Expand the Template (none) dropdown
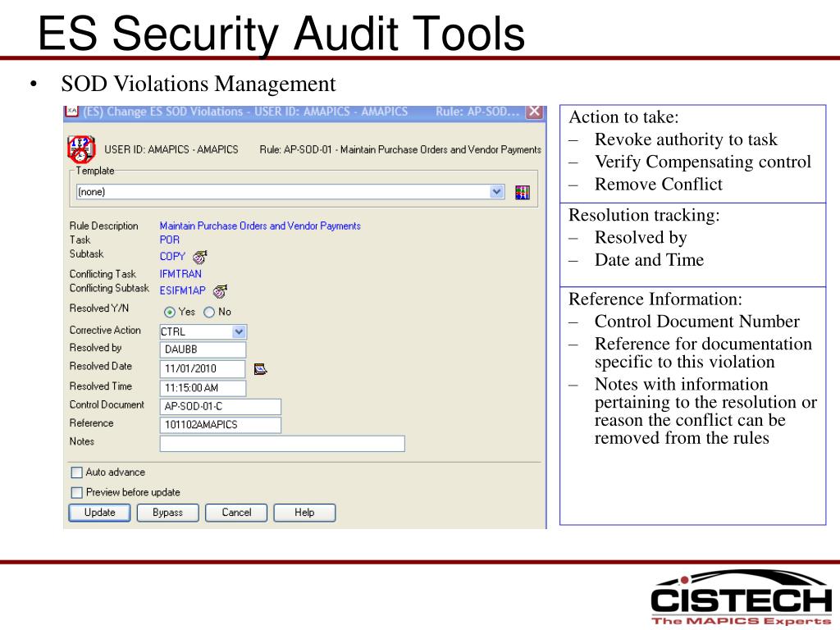The width and height of the screenshot is (840, 630). click(x=497, y=192)
